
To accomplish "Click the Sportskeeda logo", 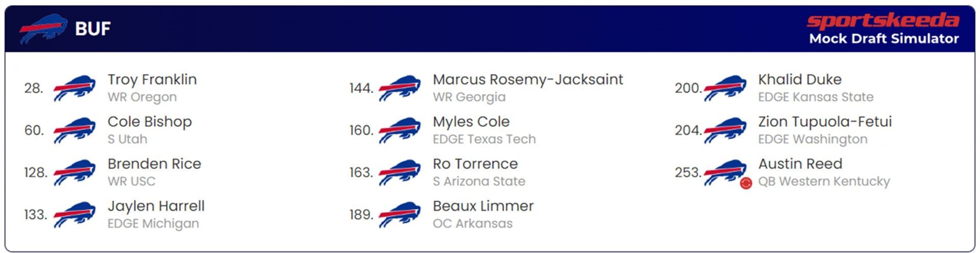I will (883, 20).
